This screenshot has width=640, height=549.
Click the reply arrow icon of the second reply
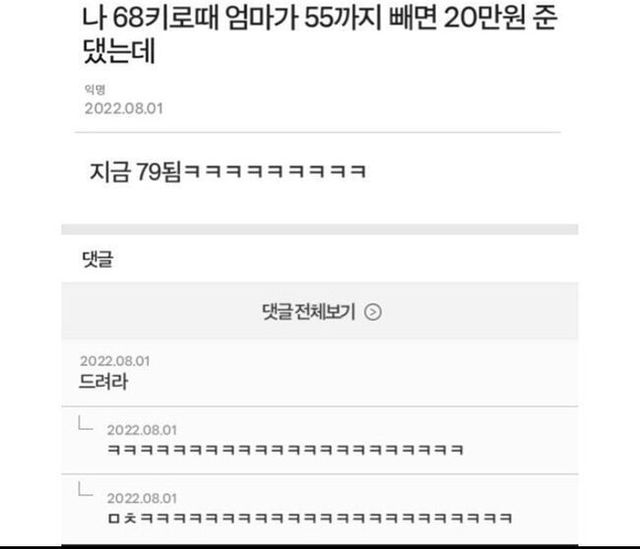click(85, 489)
